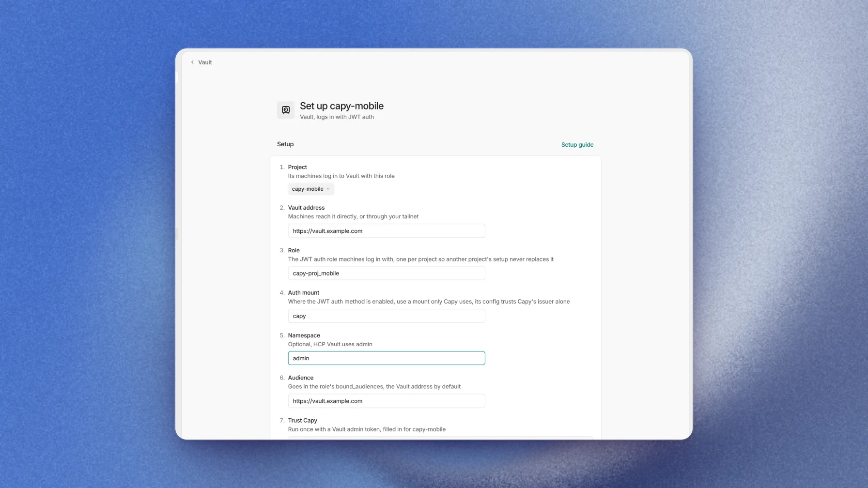The image size is (868, 488).
Task: Click the 'Role' step label
Action: coord(294,250)
